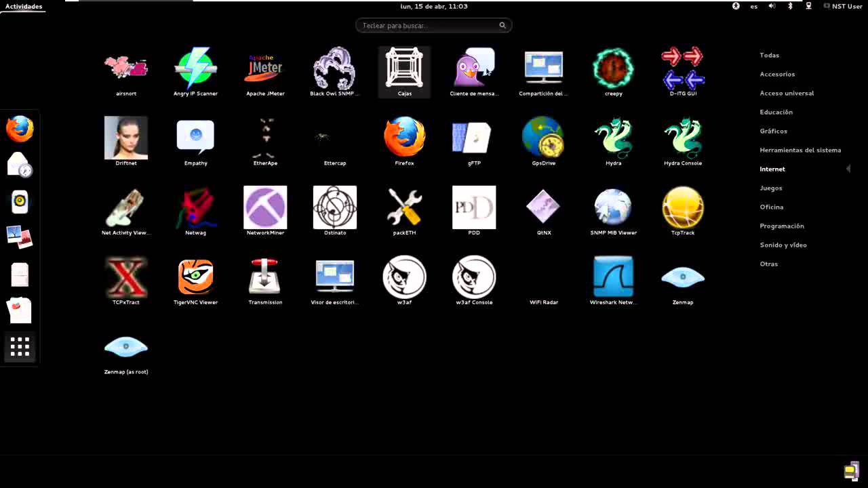Screen dimensions: 868x488
Task: Select the Gráficos category
Action: (774, 131)
